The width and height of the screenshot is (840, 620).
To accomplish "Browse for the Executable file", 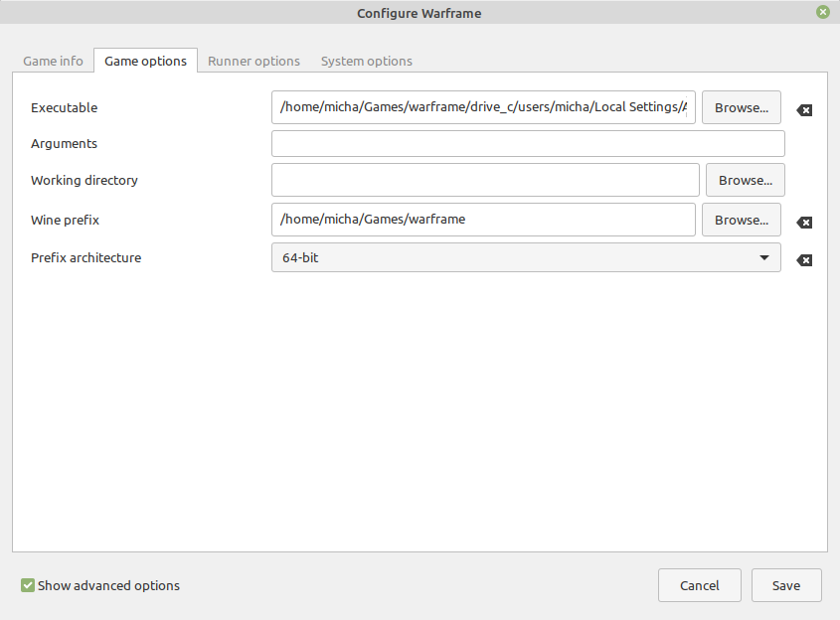I will pos(742,107).
